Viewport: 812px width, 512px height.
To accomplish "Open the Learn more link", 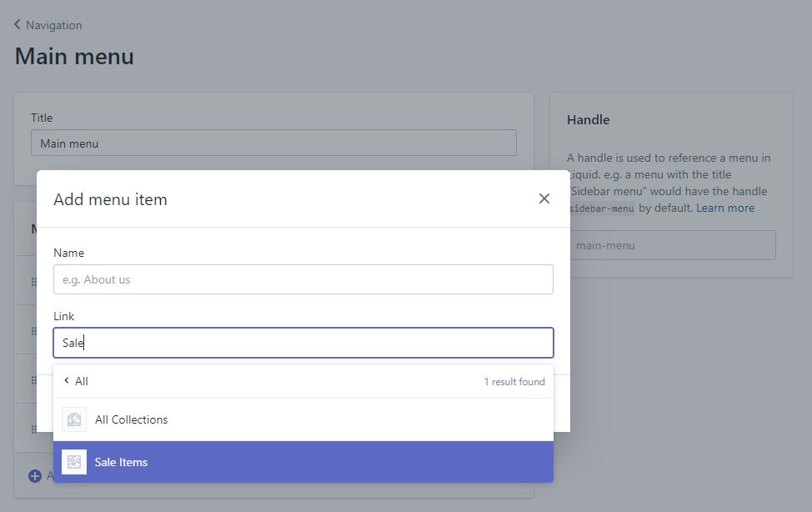I will [725, 208].
